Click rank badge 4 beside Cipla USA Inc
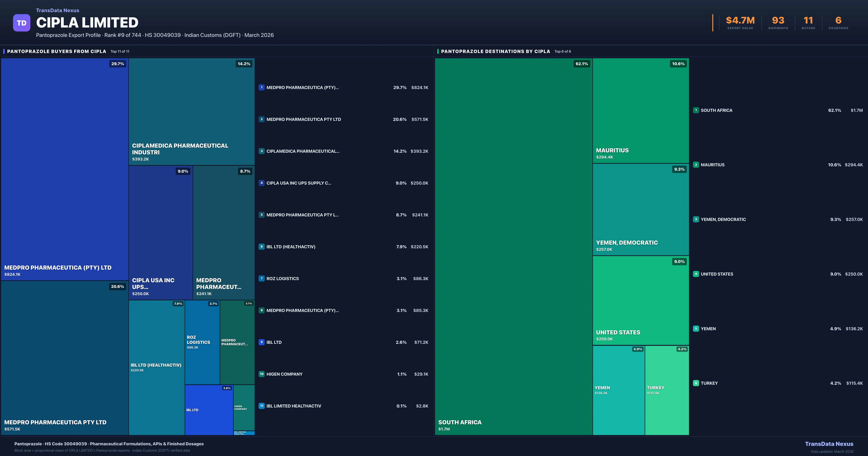This screenshot has height=456, width=868. click(261, 183)
